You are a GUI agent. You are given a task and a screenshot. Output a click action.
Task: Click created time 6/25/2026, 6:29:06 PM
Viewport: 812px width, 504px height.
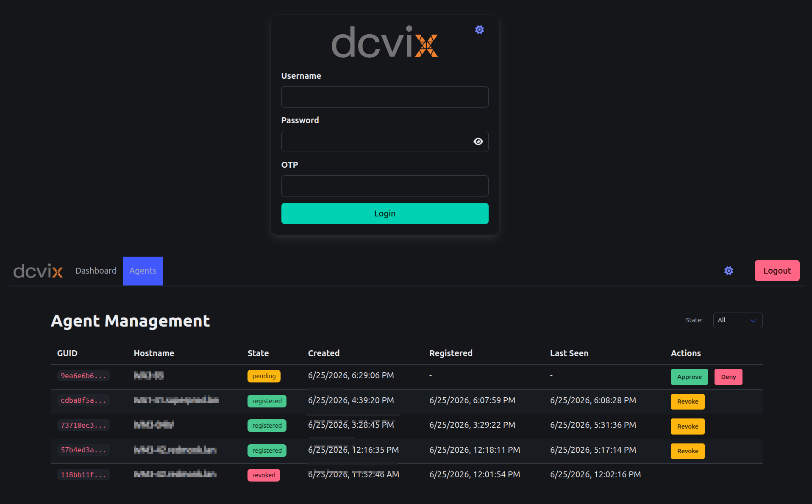click(x=351, y=376)
